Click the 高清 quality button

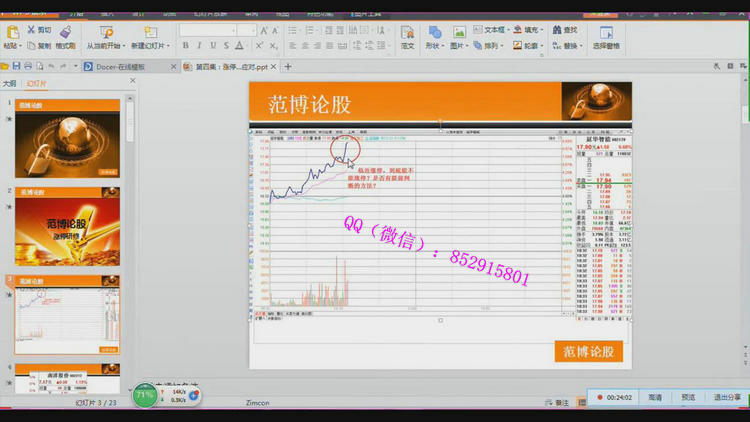pyautogui.click(x=654, y=397)
